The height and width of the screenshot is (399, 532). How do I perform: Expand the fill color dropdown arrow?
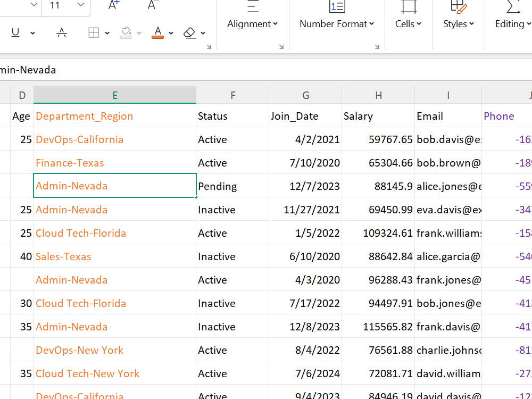point(139,33)
